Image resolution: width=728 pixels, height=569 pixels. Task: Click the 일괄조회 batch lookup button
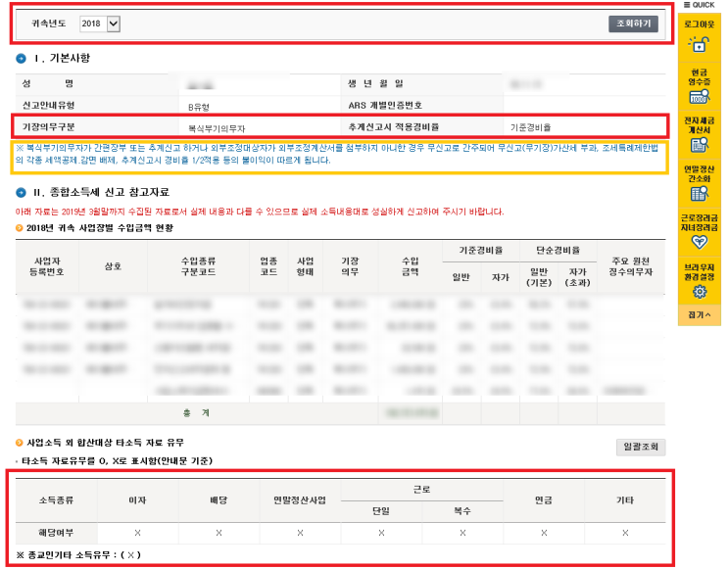click(x=641, y=447)
